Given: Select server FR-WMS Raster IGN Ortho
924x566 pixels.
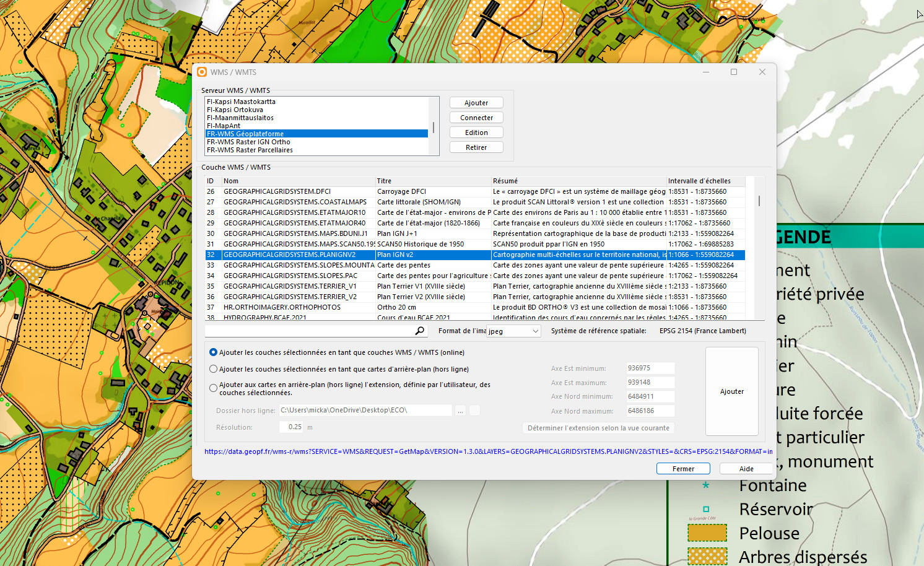Looking at the screenshot, I should 316,142.
